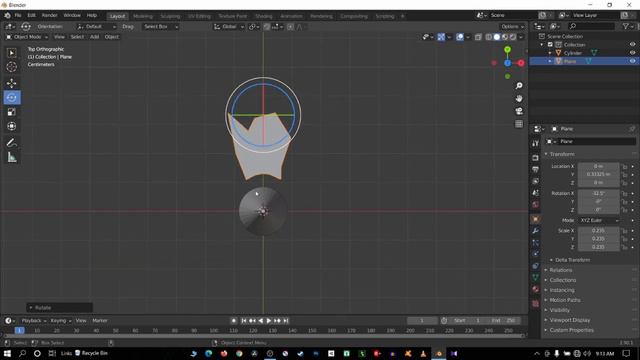Toggle Collection visibility eye icon
640x360 pixels.
[632, 44]
